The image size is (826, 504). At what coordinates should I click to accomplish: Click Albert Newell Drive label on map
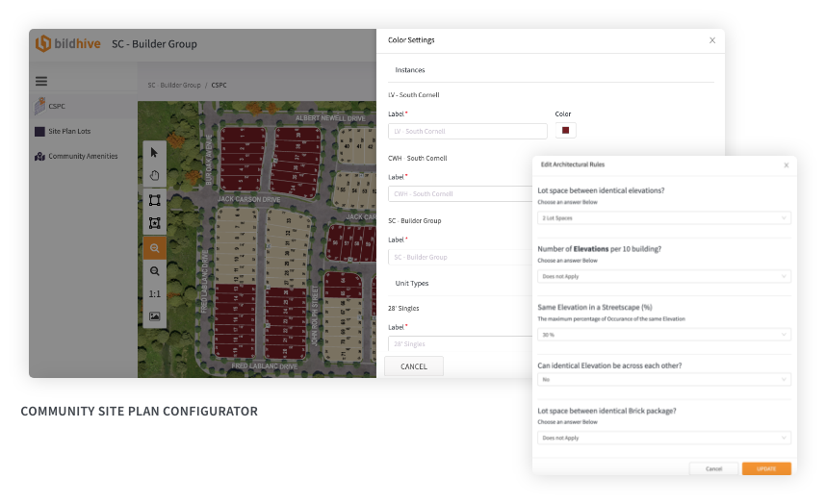(330, 118)
